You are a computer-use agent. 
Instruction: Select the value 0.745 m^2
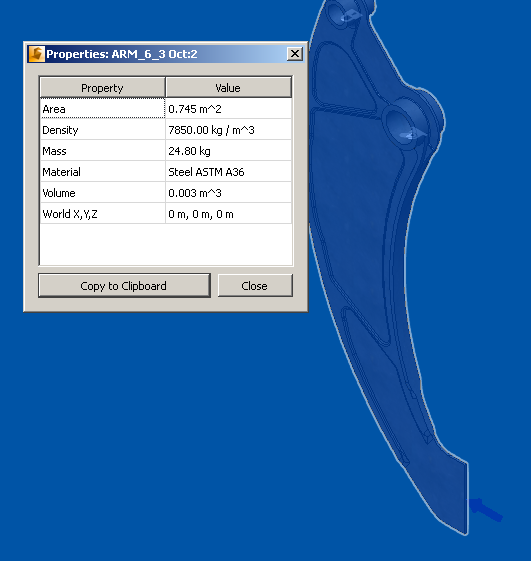tap(228, 108)
